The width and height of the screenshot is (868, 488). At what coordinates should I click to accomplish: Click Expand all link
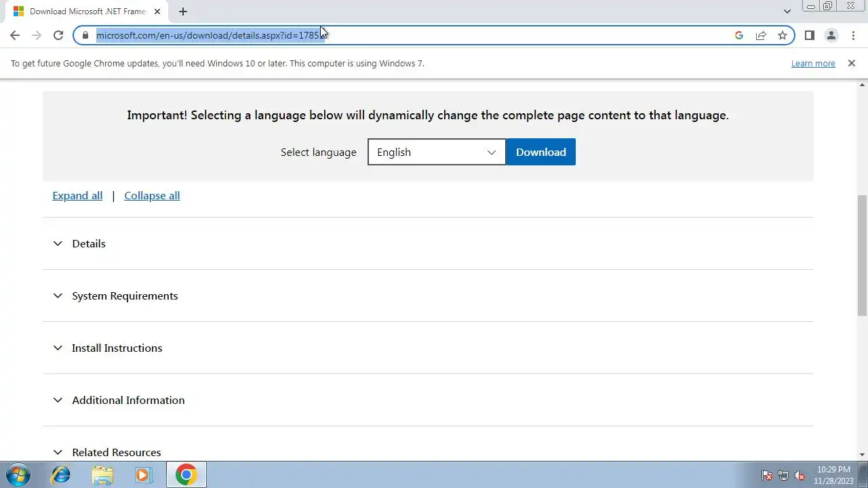(x=77, y=195)
